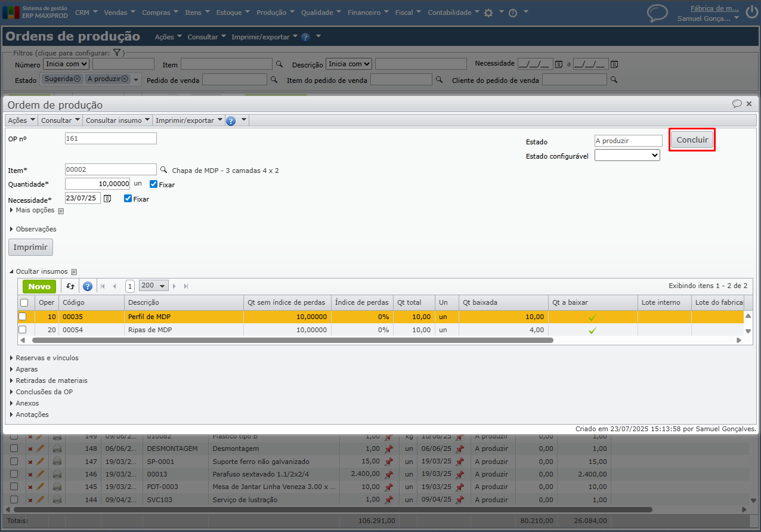Screen dimensions: 761x532
Task: Click the help icon in dialog menu bar
Action: tap(231, 120)
